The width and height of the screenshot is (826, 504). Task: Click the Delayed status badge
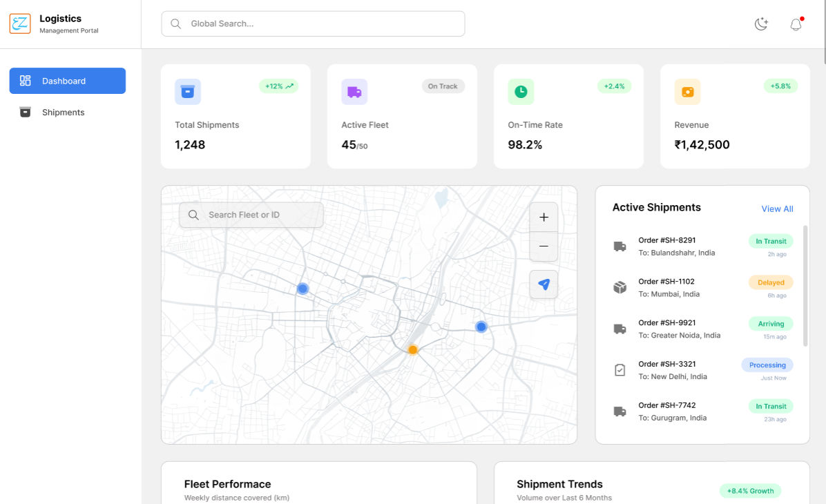pyautogui.click(x=771, y=282)
